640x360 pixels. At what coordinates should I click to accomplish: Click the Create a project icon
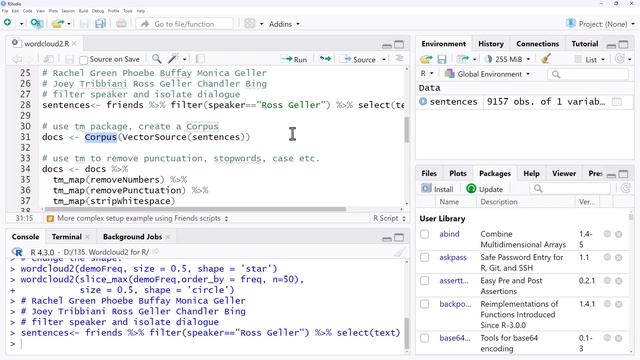[x=37, y=24]
